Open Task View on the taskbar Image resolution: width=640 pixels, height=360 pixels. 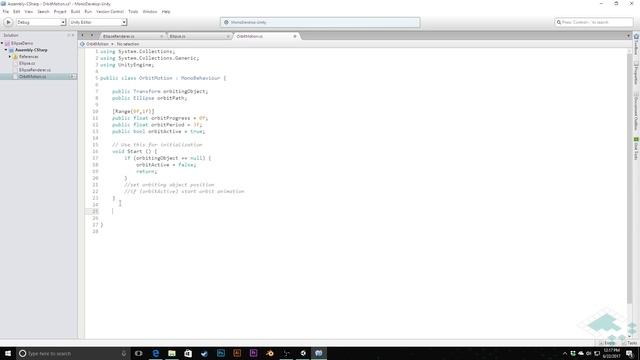(x=139, y=353)
